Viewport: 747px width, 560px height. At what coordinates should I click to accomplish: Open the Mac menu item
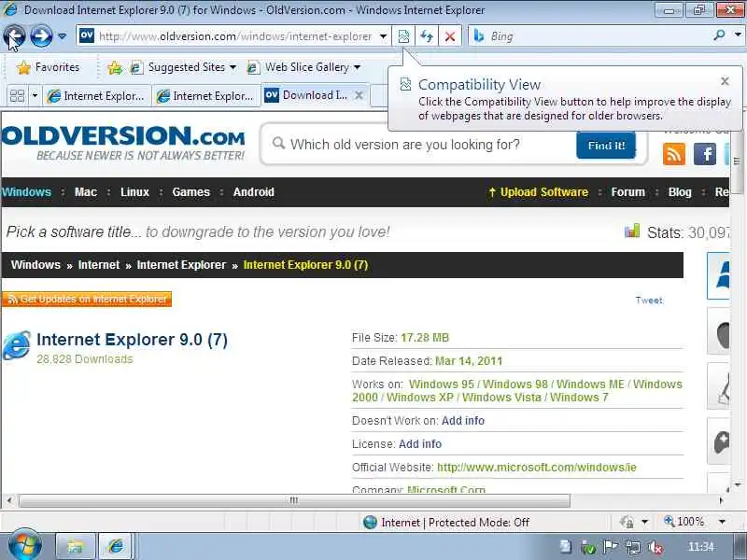(86, 192)
